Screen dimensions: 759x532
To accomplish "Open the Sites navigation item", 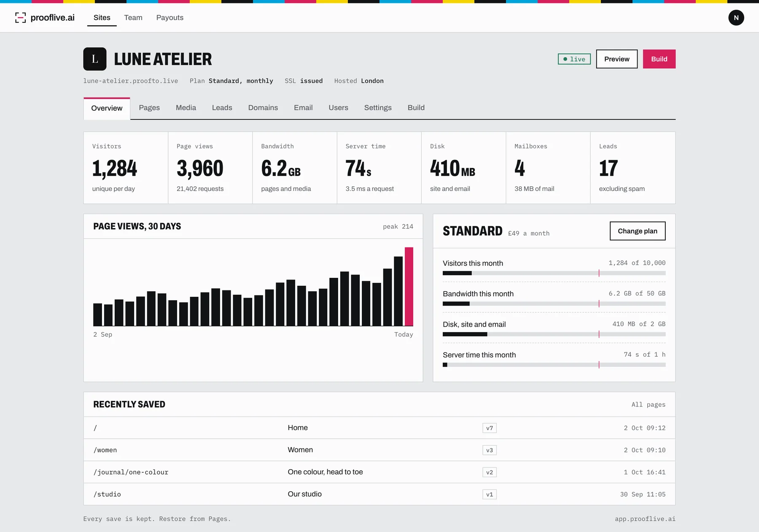I will [x=102, y=18].
